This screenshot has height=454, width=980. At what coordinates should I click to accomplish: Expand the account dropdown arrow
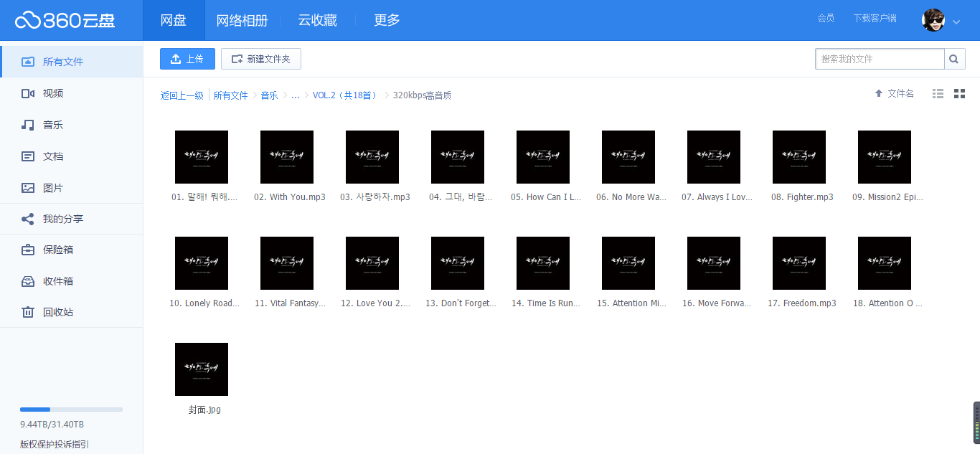[x=956, y=22]
